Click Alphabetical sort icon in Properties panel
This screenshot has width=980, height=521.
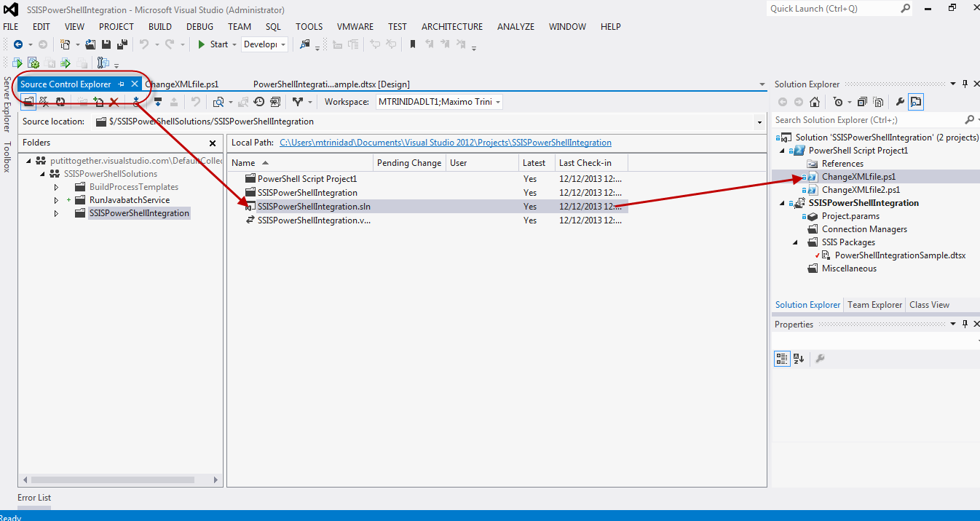point(799,358)
